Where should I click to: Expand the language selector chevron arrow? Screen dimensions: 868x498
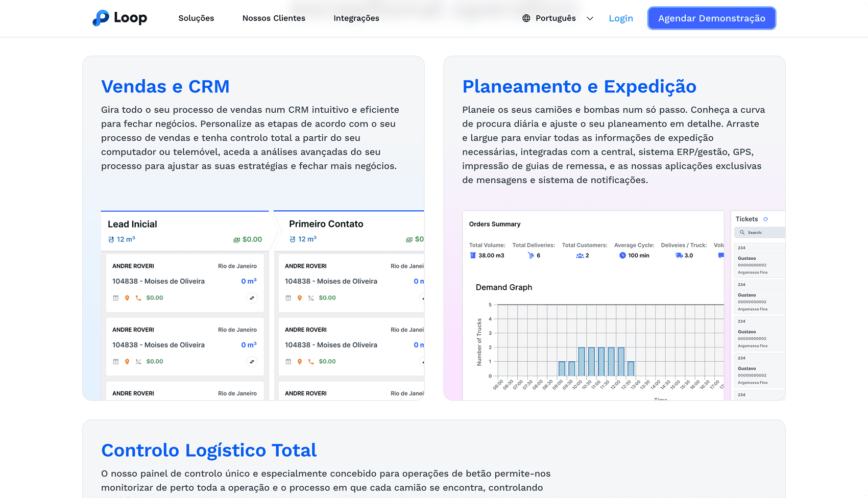(x=590, y=18)
